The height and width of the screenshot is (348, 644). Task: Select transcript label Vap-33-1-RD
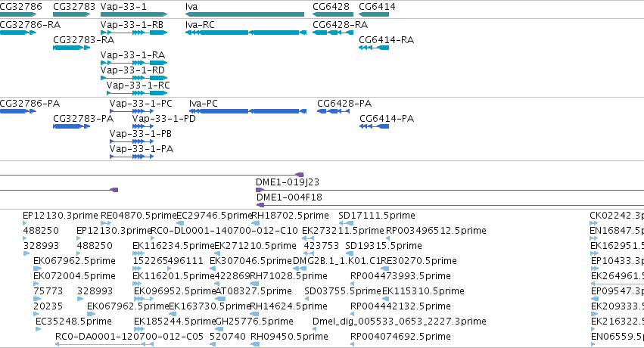(132, 70)
